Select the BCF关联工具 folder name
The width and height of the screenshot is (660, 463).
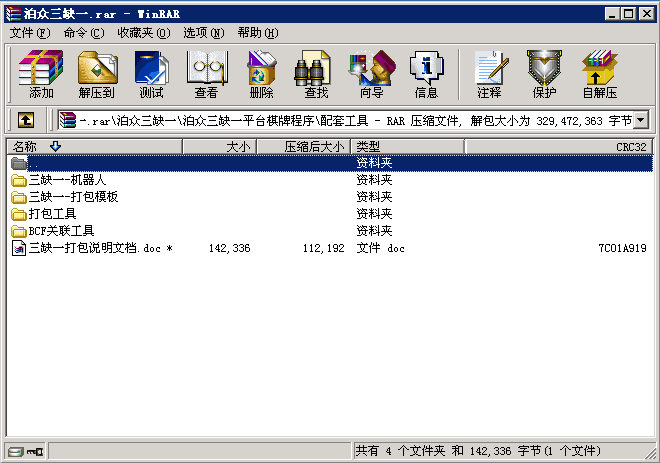pyautogui.click(x=61, y=231)
